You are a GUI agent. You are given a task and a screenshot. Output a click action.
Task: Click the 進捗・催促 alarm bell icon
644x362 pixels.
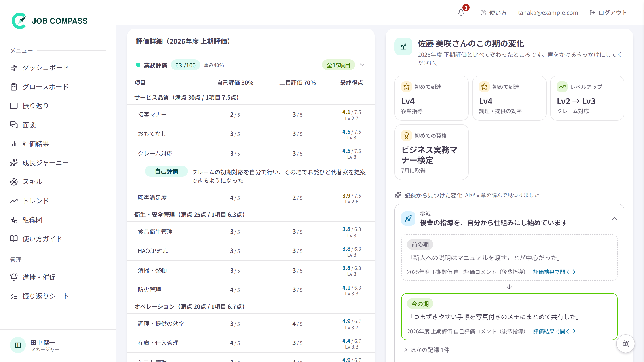pos(14,277)
